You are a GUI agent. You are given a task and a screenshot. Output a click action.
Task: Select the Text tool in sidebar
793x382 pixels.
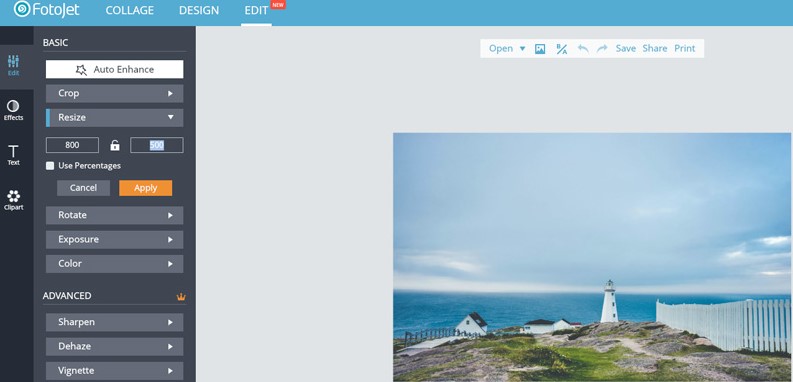13,155
